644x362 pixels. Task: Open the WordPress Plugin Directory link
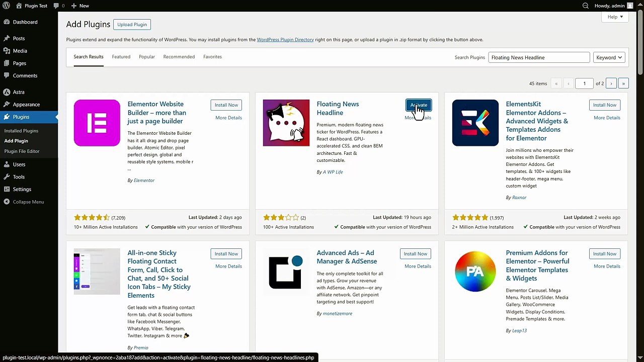285,40
